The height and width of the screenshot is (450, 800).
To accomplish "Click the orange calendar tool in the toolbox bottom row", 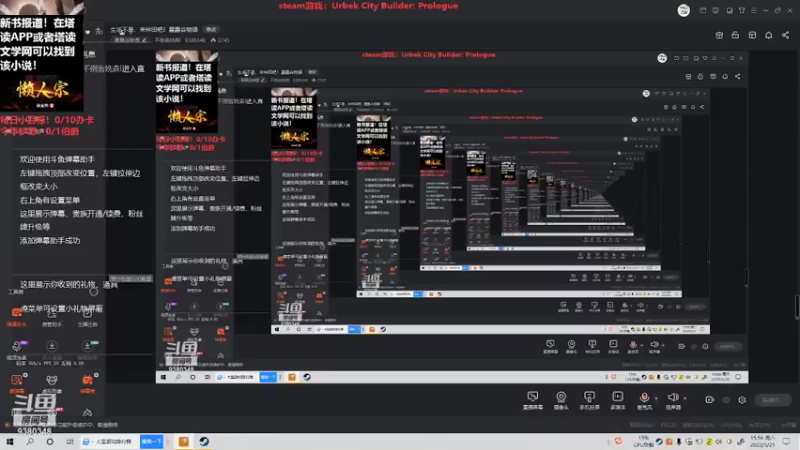I will coord(88,383).
